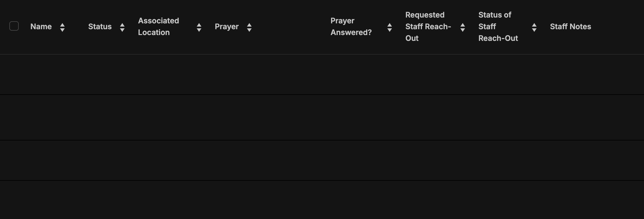Click the Staff Notes column header

[570, 27]
